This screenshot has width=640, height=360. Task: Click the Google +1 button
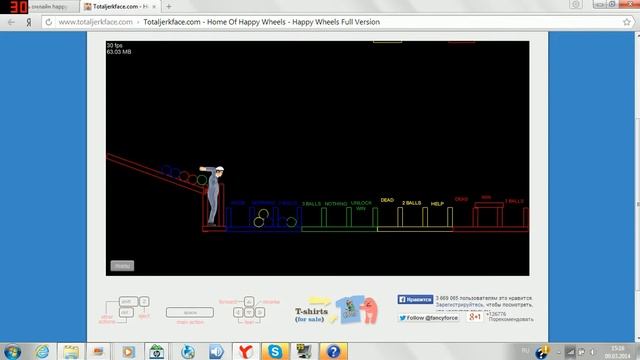click(x=474, y=317)
